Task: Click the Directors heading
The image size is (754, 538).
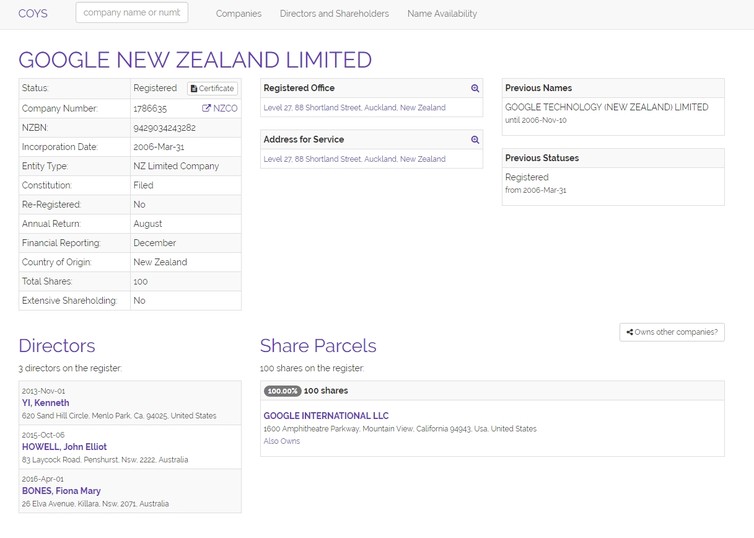Action: point(57,346)
